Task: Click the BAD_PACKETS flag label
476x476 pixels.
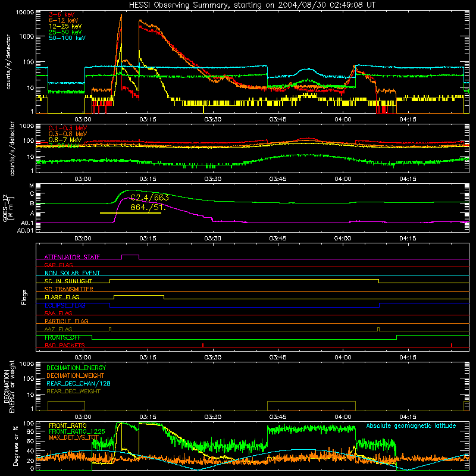Action: (65, 345)
